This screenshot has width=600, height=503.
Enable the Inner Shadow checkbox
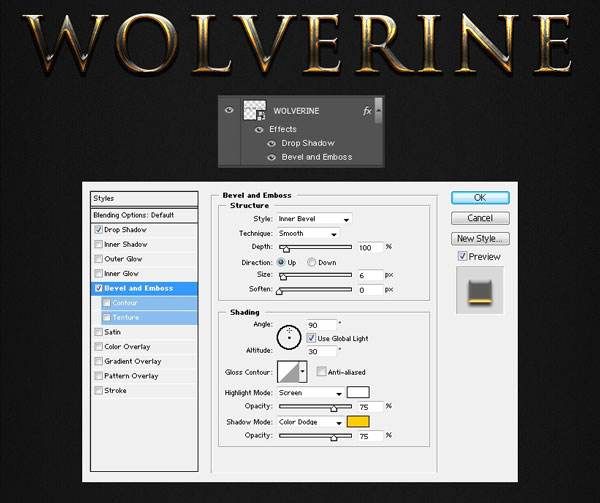99,244
